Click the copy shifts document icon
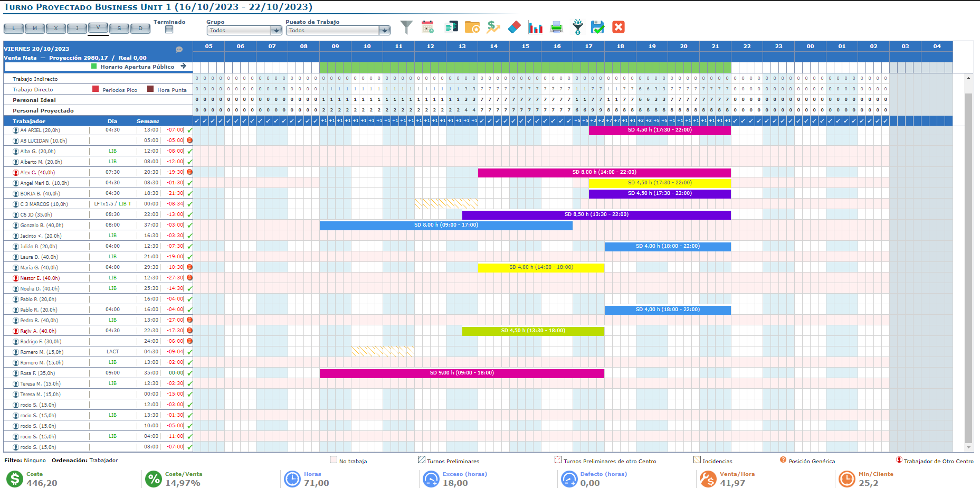Image resolution: width=980 pixels, height=497 pixels. tap(451, 27)
